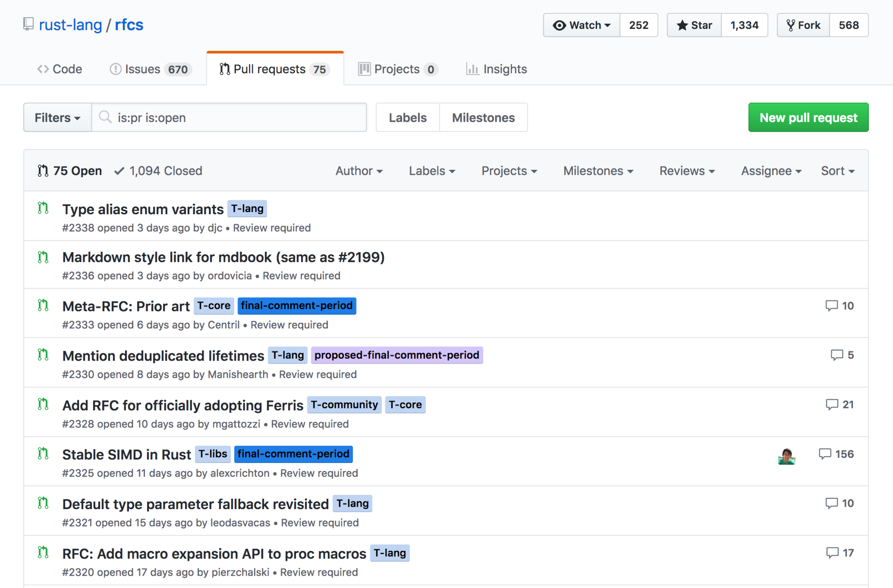Open the Insights tab
The width and height of the screenshot is (893, 588).
click(x=496, y=69)
